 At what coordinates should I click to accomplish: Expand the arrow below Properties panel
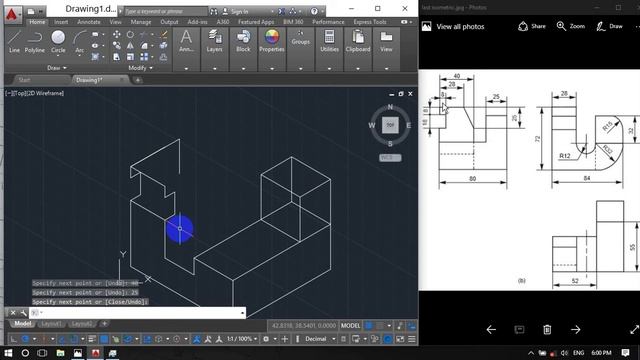point(272,69)
